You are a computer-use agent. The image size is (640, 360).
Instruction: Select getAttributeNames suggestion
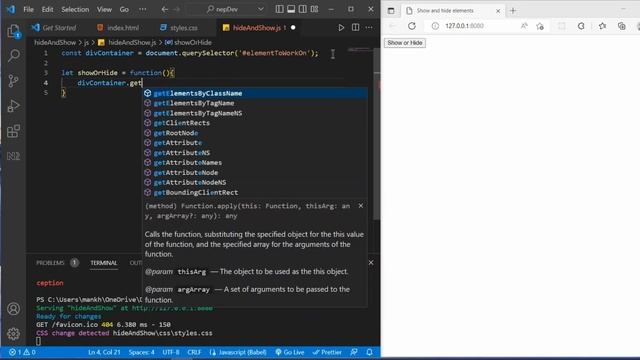[255, 162]
